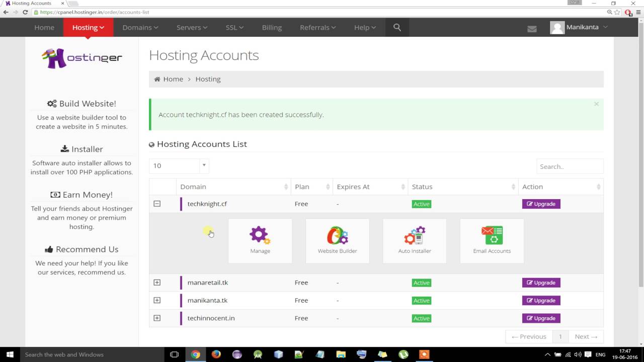Click the Recommend Us sidebar heading
644x362 pixels.
[x=82, y=249]
